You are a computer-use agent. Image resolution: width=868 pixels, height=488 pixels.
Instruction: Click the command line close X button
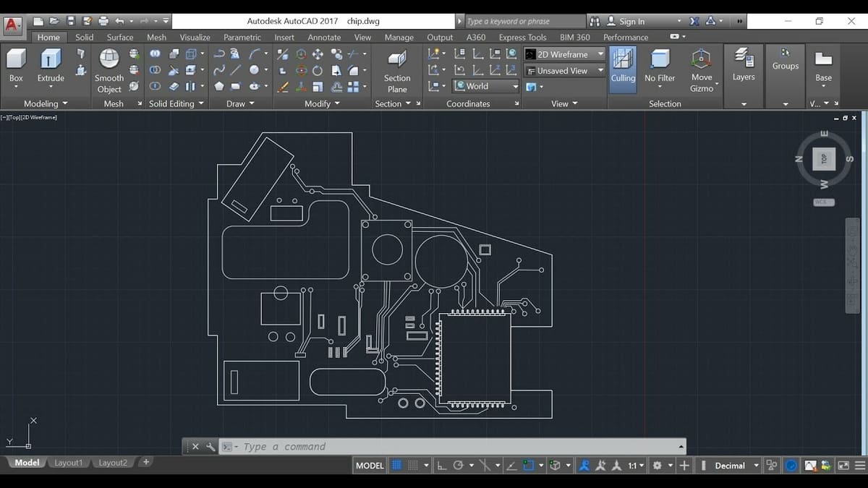point(195,447)
